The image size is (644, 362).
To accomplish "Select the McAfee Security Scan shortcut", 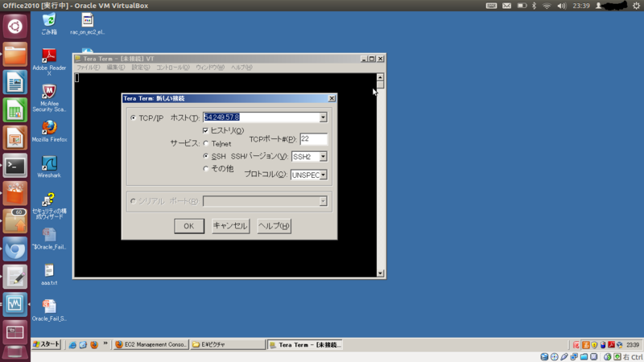I will coord(49,98).
